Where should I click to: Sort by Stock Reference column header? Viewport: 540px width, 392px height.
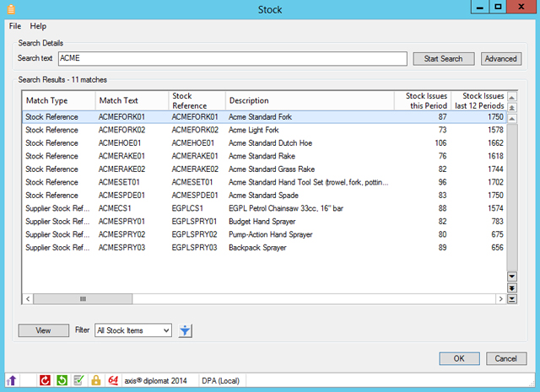pos(197,100)
